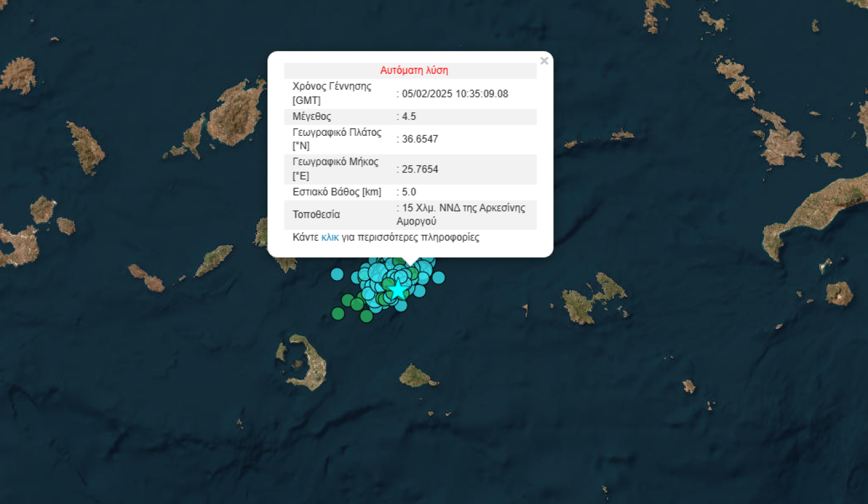Click the butterfly-shaped Astypalaia island

click(592, 297)
